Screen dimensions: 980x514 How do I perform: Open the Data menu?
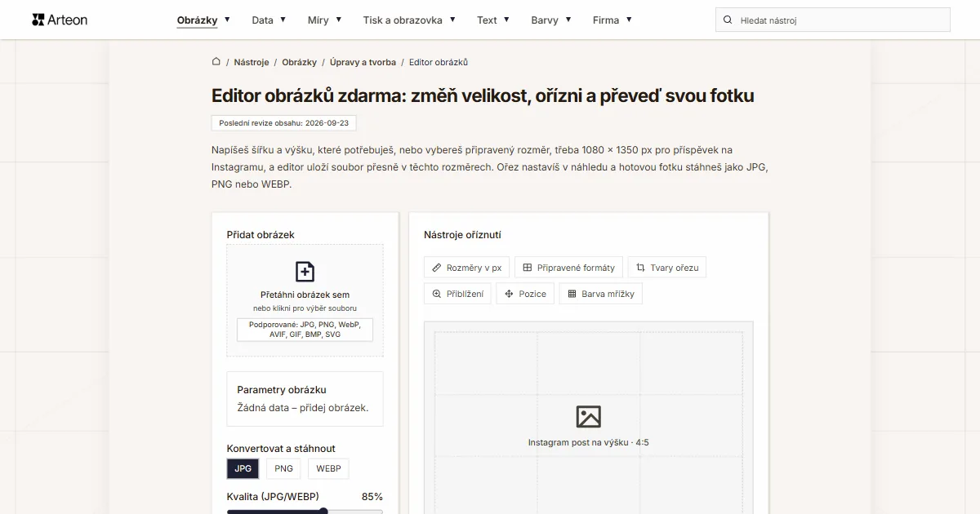pyautogui.click(x=262, y=20)
